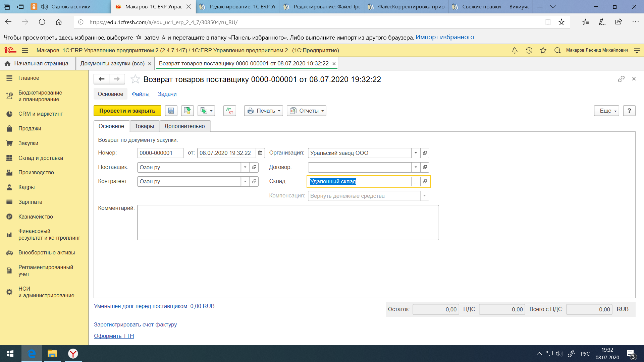Click the Номер input field
644x362 pixels.
160,153
